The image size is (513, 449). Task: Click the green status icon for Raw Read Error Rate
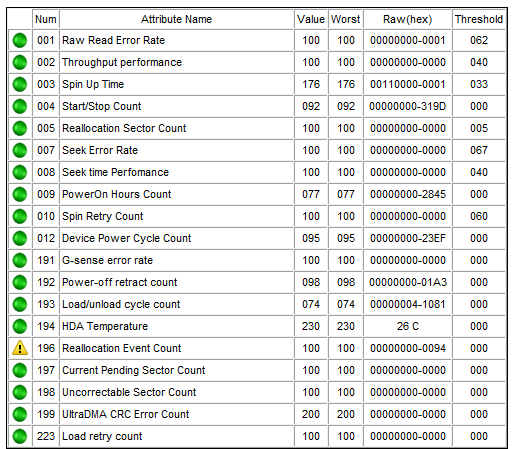[x=20, y=40]
